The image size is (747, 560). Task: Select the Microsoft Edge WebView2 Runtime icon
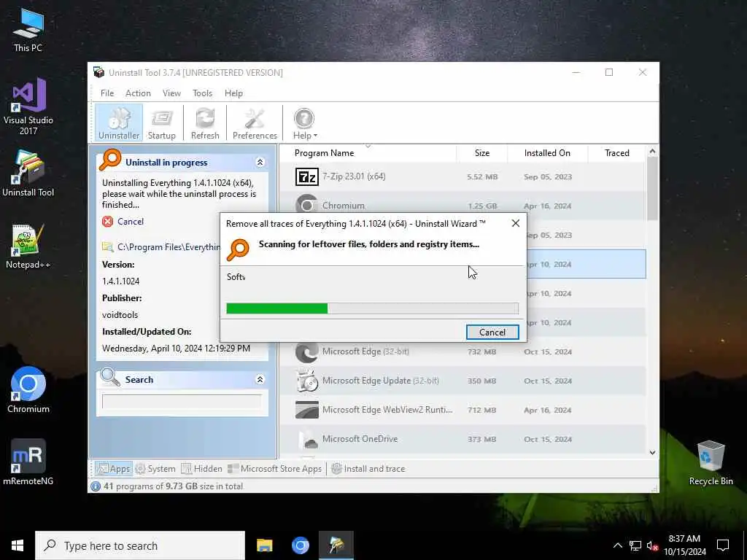[307, 410]
